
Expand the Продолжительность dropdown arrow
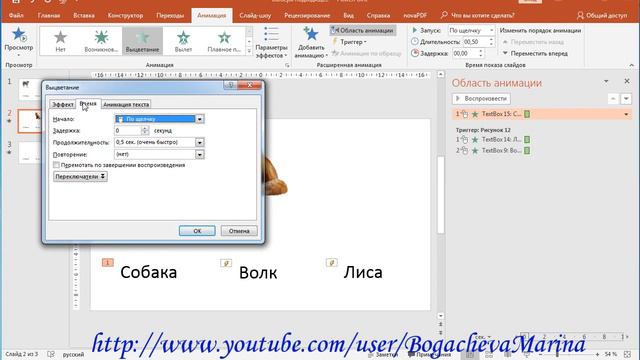click(200, 142)
